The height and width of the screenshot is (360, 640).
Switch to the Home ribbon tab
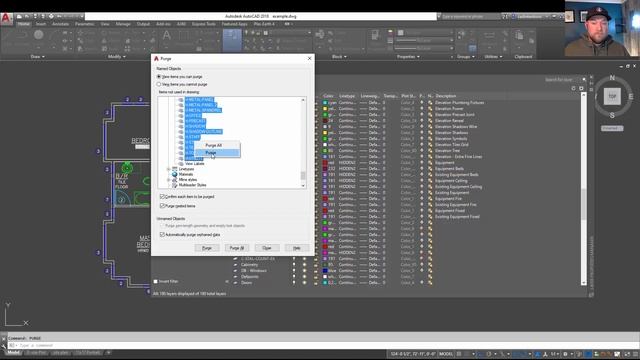click(24, 24)
